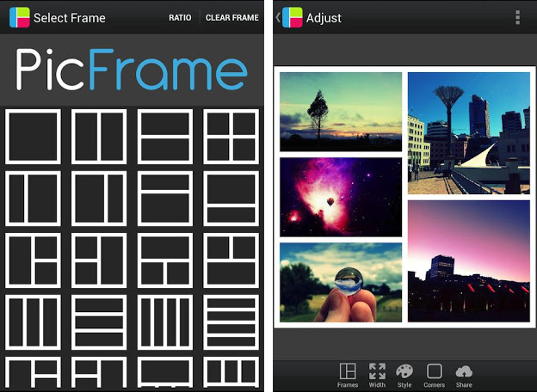Tap the glass marble in hand photo
The image size is (537, 392).
tap(341, 283)
